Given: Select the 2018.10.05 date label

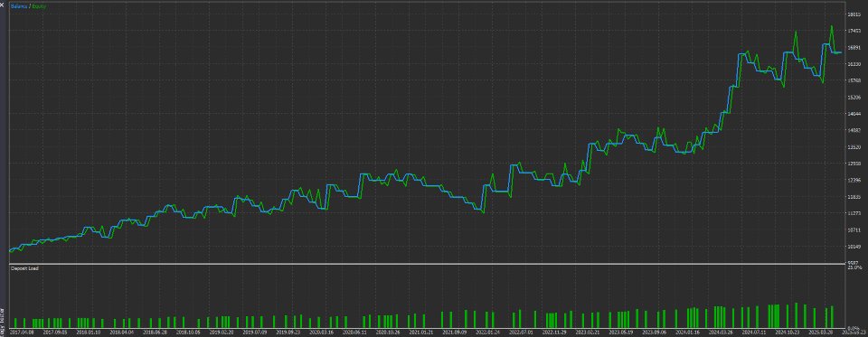Looking at the screenshot, I should (188, 333).
